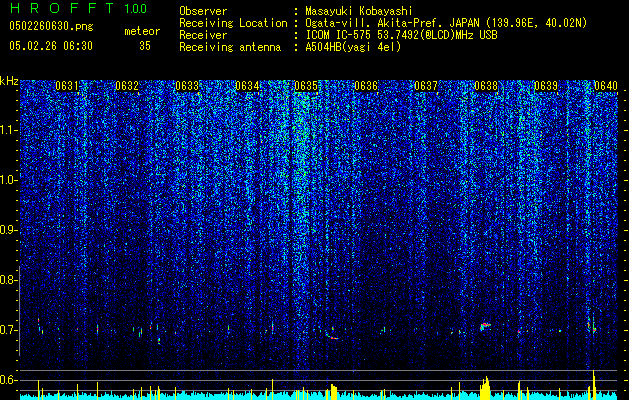The width and height of the screenshot is (629, 400).
Task: Click the 0638 time marker
Action: 486,86
